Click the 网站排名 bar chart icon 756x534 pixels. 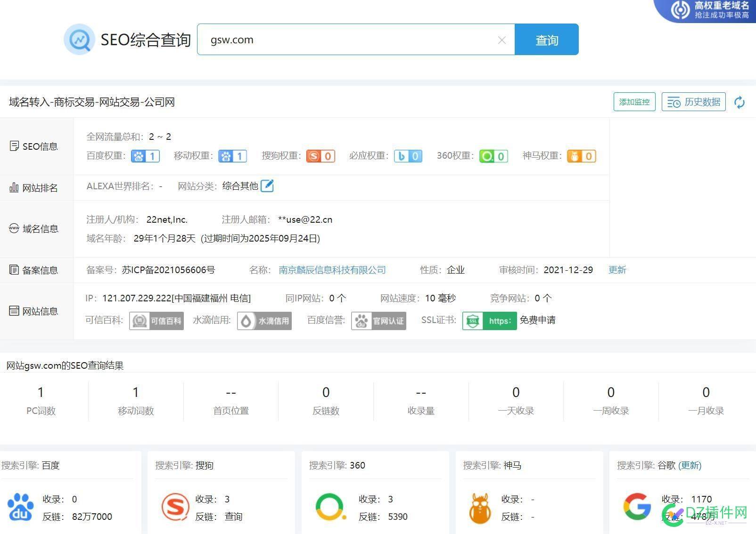[x=14, y=187]
